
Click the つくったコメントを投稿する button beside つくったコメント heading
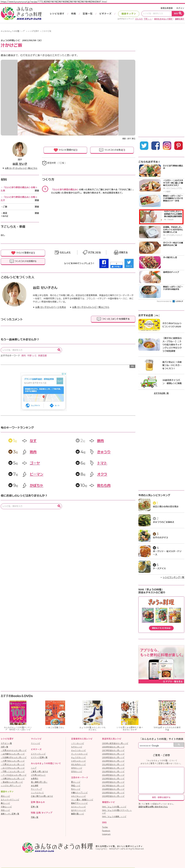click(113, 319)
